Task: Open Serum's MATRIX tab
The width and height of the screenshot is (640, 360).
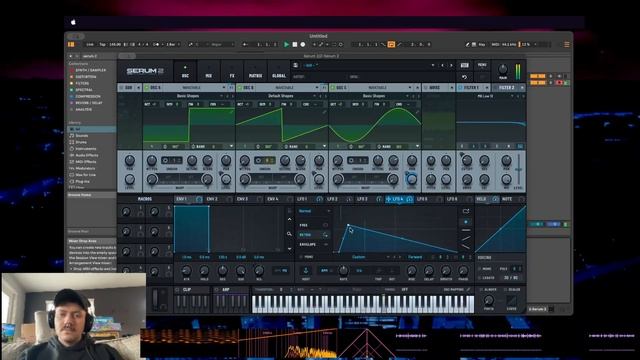Action: coord(256,71)
